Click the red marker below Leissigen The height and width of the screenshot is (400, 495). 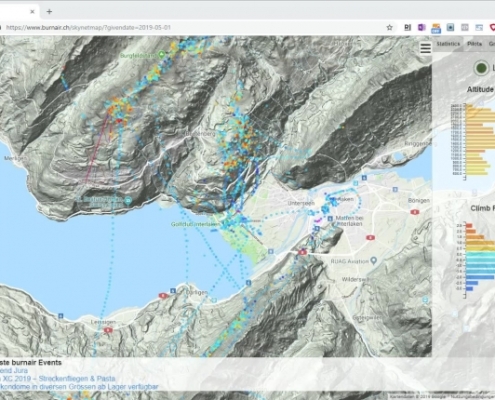click(x=108, y=330)
